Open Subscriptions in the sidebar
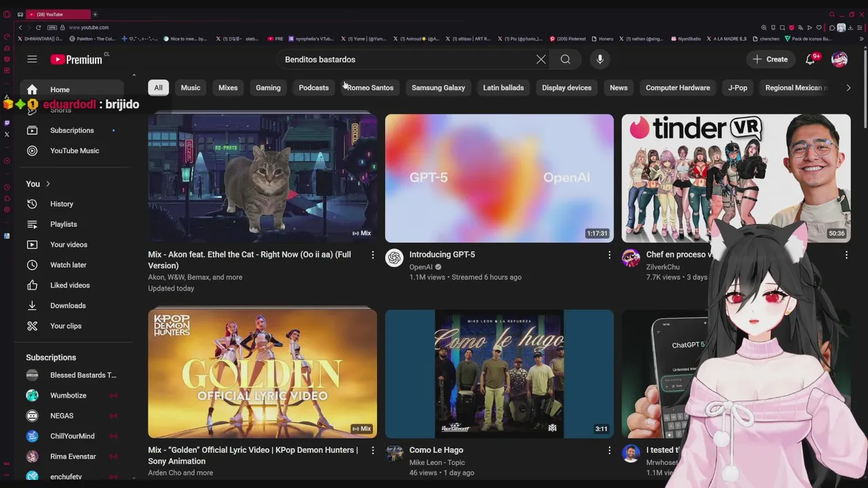Screen dimensions: 868x488 click(71, 130)
